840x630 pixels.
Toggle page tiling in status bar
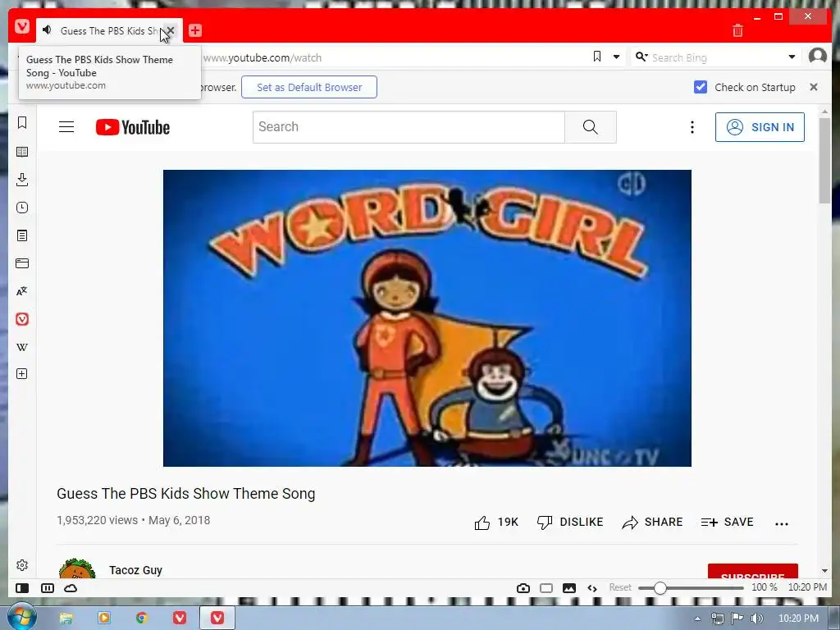pos(546,588)
